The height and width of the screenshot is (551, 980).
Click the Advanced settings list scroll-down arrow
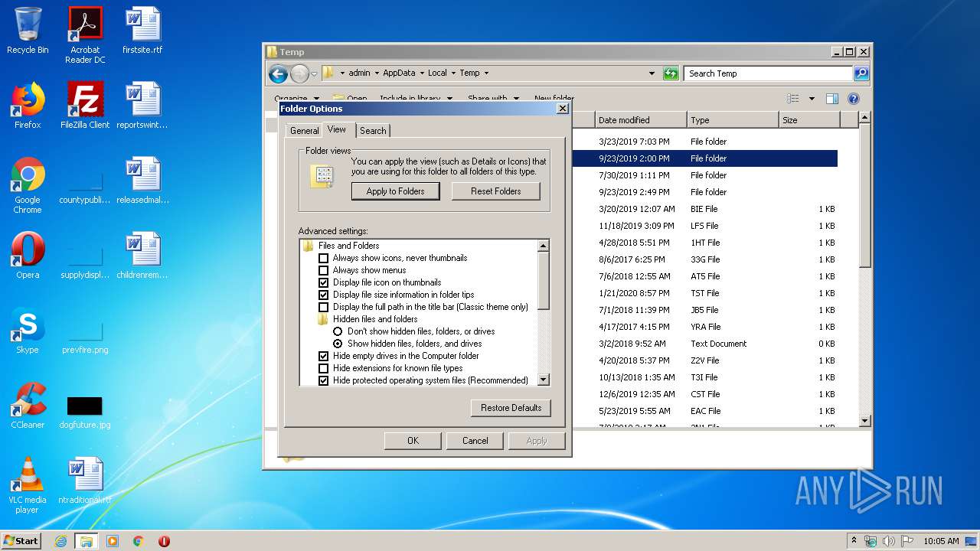pos(544,380)
